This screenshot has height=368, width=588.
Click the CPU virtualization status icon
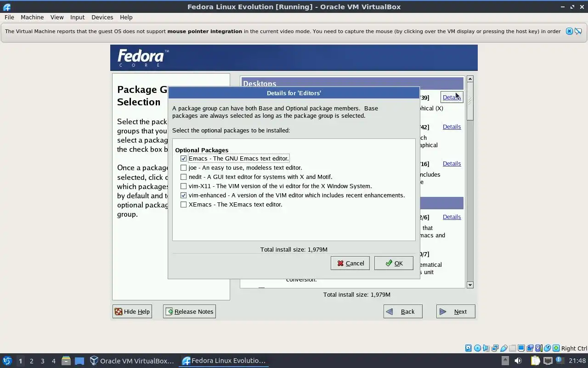coord(538,348)
